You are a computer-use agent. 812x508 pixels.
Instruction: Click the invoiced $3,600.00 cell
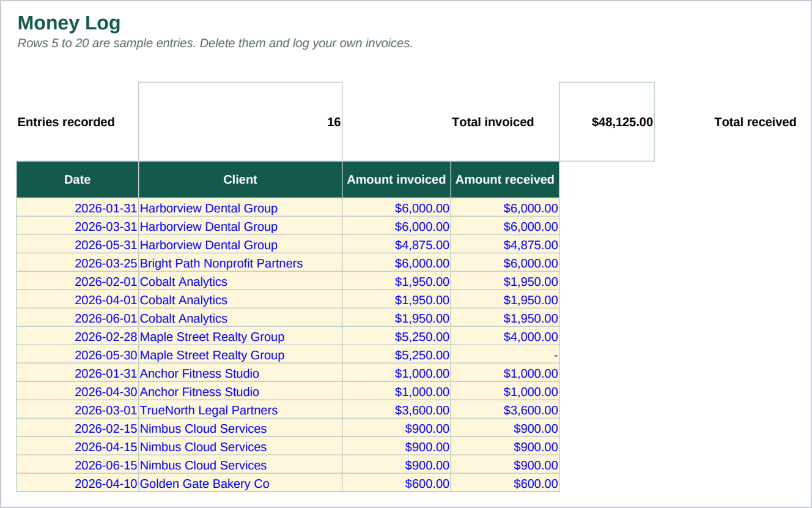[396, 410]
